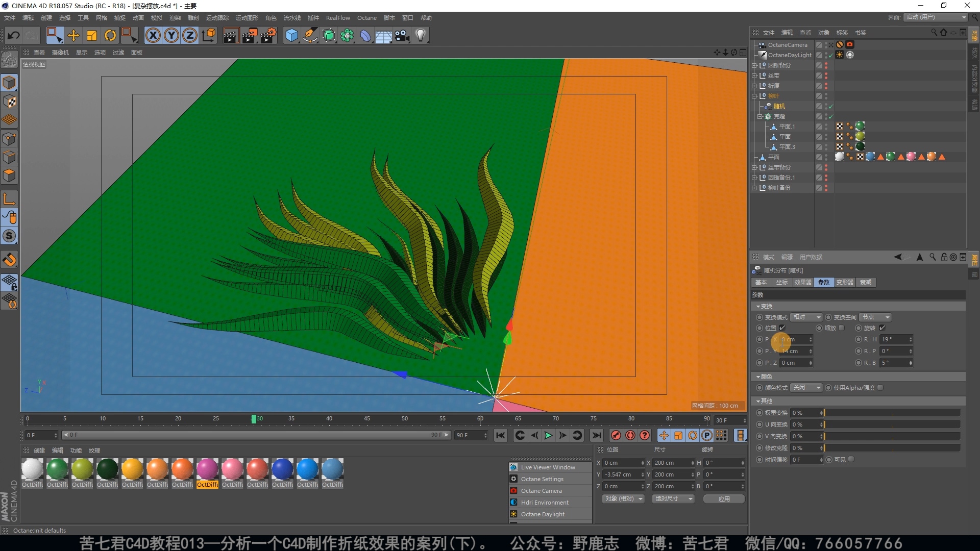Click the render to picture viewer icon
980x551 pixels.
[x=250, y=35]
